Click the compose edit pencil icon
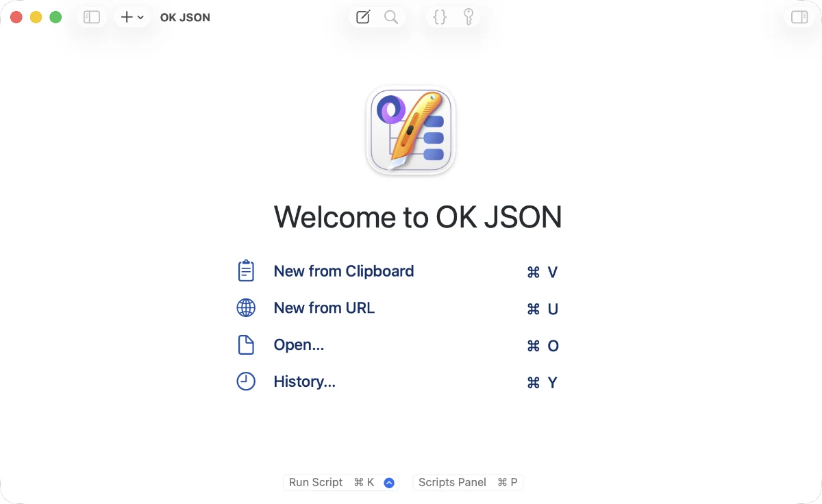The width and height of the screenshot is (822, 504). tap(363, 17)
